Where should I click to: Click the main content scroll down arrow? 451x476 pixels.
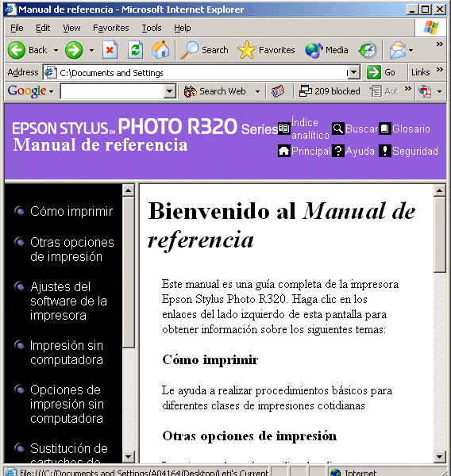click(439, 456)
